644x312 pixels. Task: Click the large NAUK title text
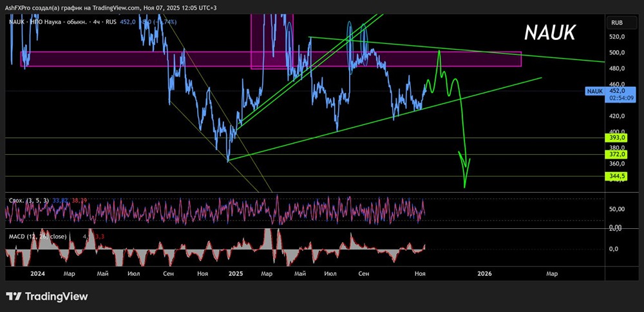[550, 32]
